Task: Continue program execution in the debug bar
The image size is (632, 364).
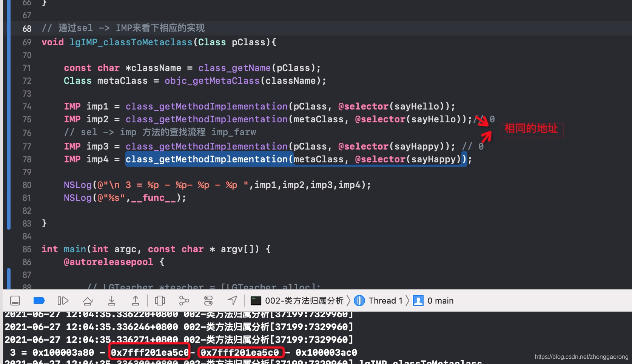Action: 63,301
